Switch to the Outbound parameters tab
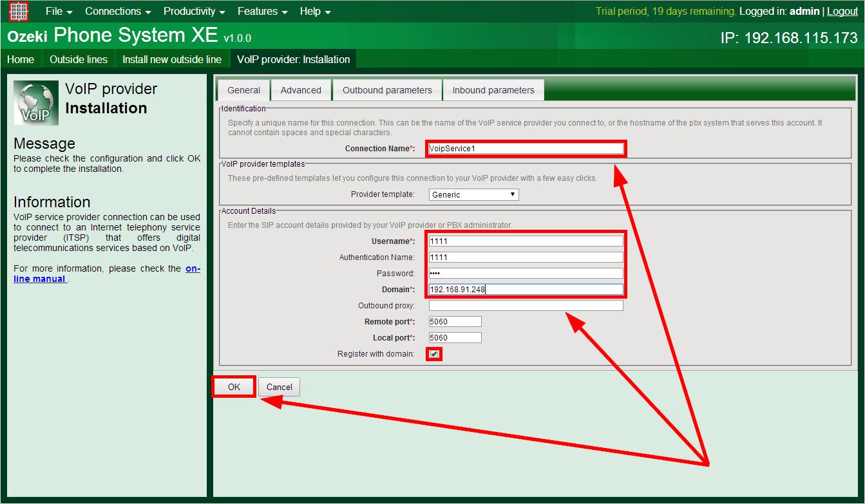865x504 pixels. [x=387, y=90]
